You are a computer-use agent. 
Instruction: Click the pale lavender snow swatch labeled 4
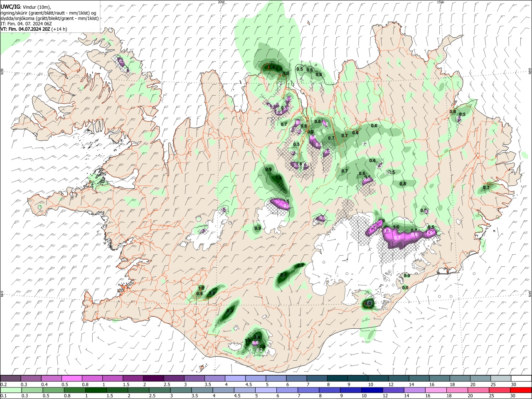pyautogui.click(x=235, y=378)
